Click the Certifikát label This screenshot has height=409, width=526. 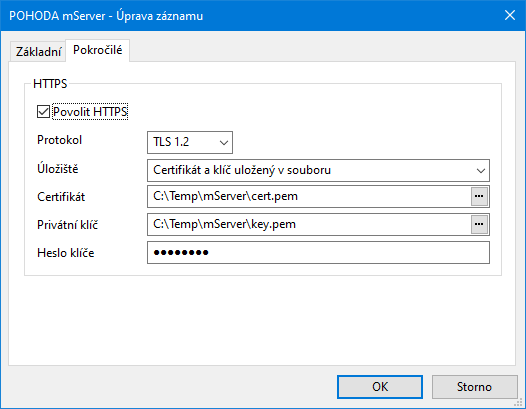(61, 197)
